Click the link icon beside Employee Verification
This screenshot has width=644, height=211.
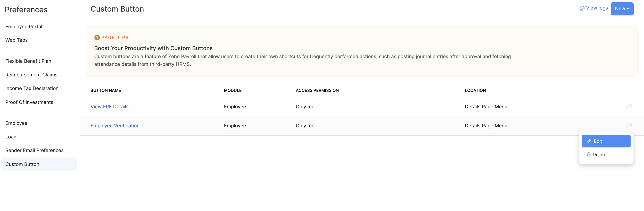pos(143,126)
